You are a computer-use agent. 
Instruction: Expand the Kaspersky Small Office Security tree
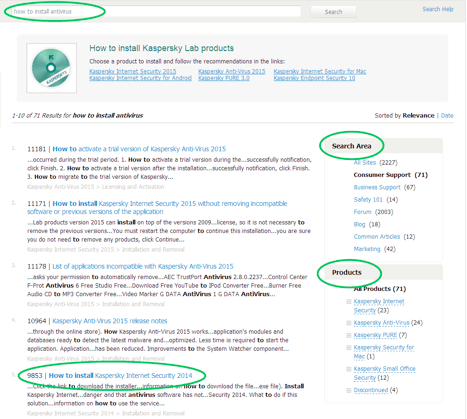(x=349, y=369)
